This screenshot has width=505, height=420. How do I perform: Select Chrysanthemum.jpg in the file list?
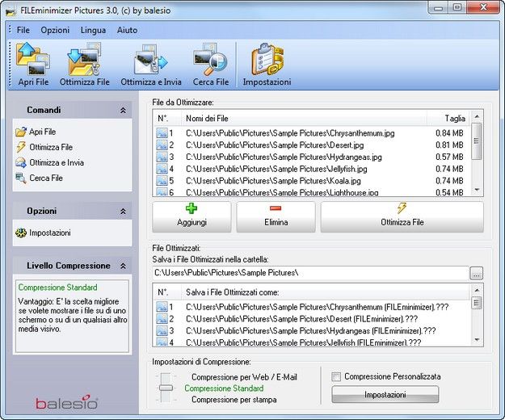[289, 132]
